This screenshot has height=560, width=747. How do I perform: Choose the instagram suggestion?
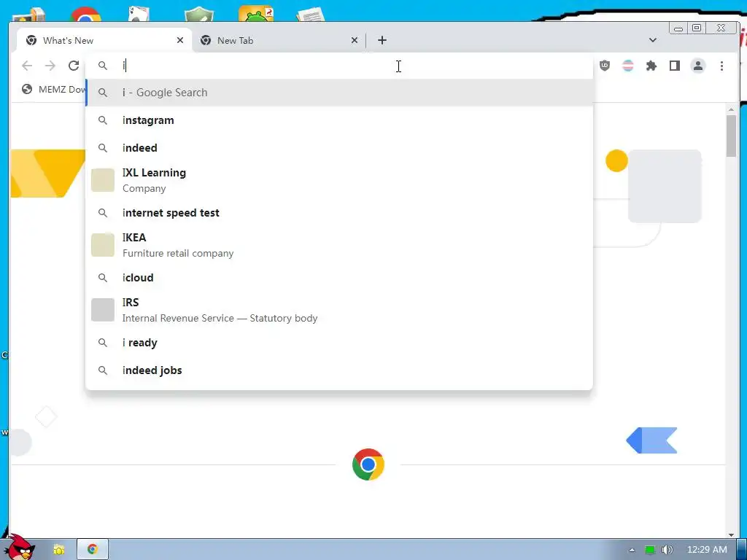[339, 120]
